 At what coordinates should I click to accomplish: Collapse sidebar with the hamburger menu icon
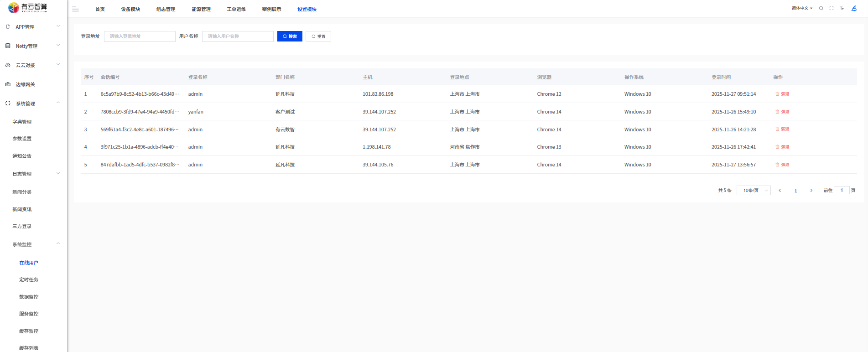(x=76, y=9)
